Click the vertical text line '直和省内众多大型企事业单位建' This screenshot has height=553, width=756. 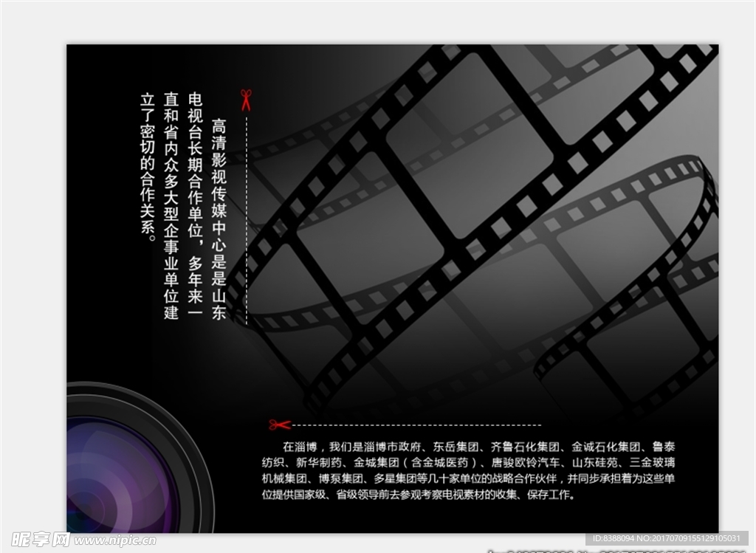click(x=171, y=206)
